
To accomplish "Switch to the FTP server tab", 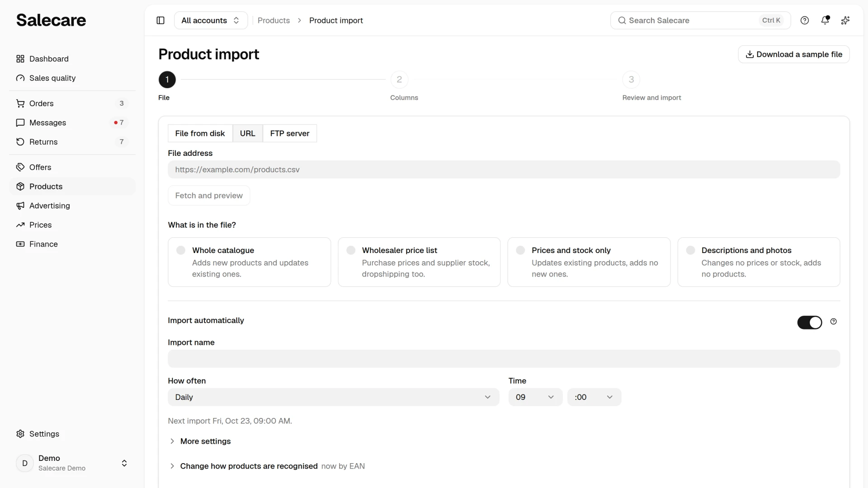I will pyautogui.click(x=290, y=133).
